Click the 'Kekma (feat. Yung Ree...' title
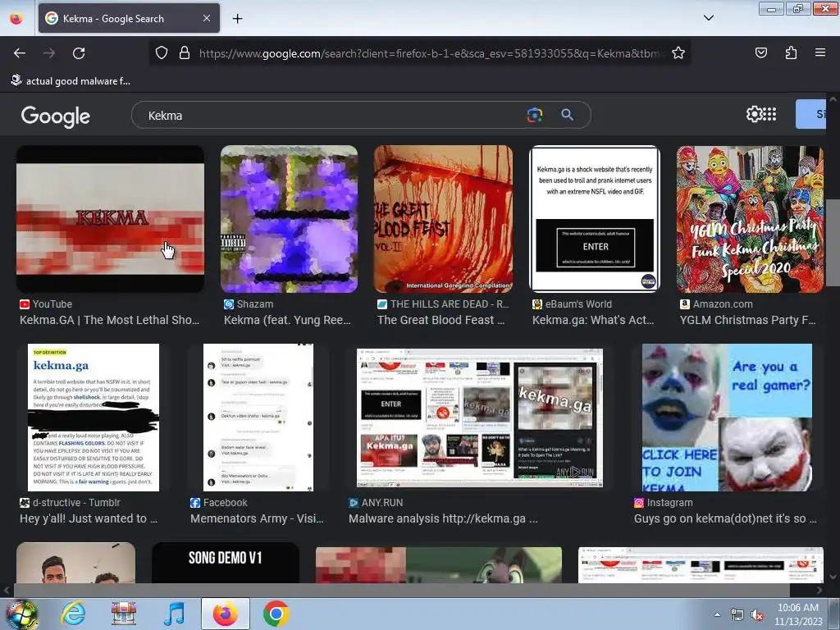The width and height of the screenshot is (840, 630). [x=287, y=320]
